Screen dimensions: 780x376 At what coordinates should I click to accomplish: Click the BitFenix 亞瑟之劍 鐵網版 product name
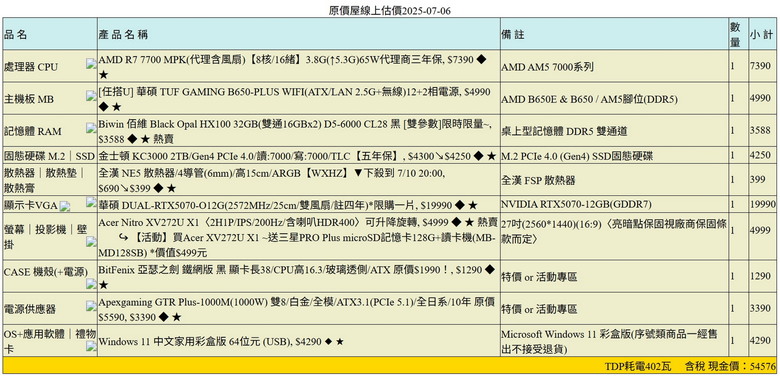[296, 277]
